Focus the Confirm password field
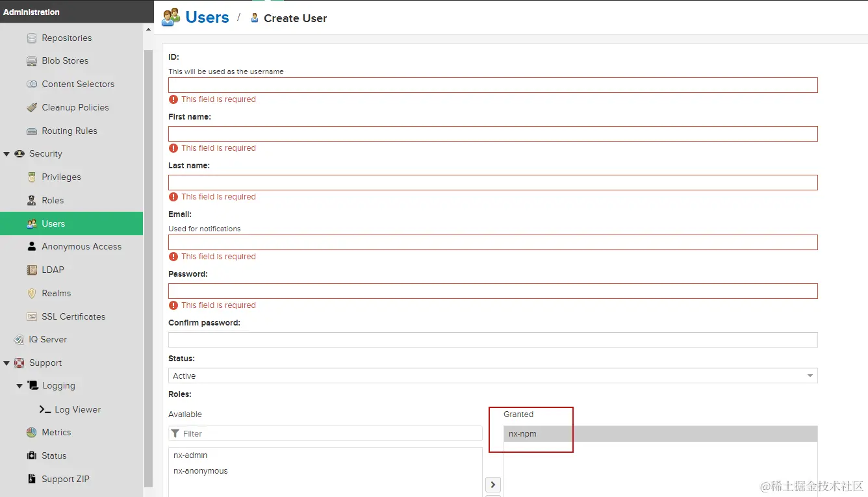 pyautogui.click(x=492, y=340)
